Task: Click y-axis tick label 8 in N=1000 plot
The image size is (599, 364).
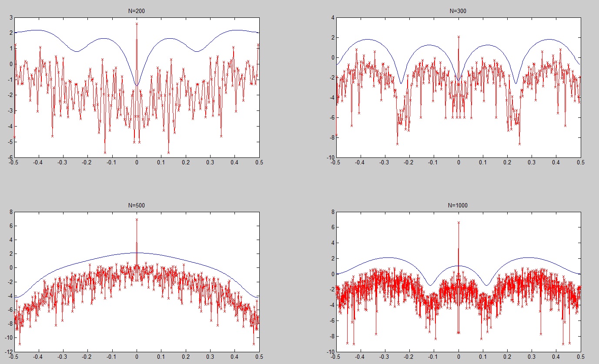Action: click(332, 212)
